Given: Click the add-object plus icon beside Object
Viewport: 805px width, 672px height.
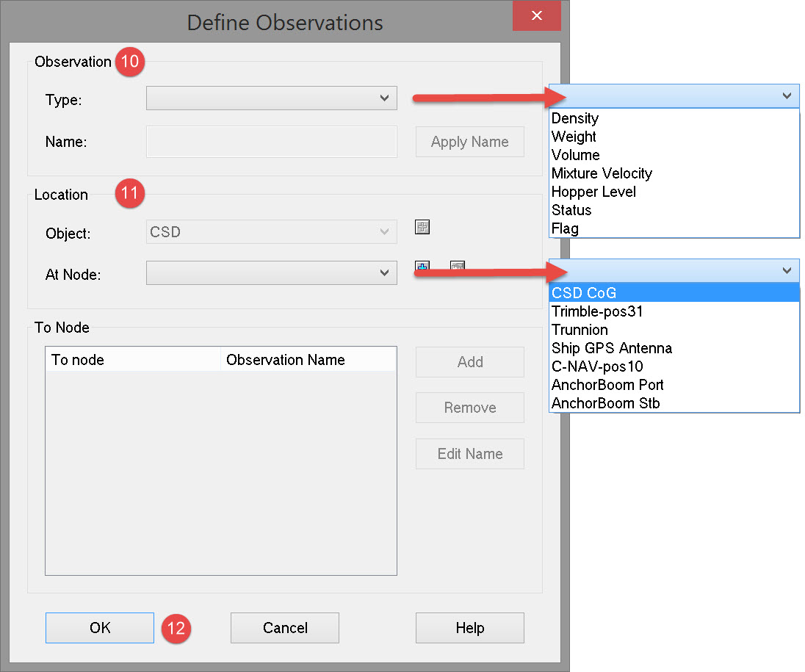Looking at the screenshot, I should click(422, 226).
